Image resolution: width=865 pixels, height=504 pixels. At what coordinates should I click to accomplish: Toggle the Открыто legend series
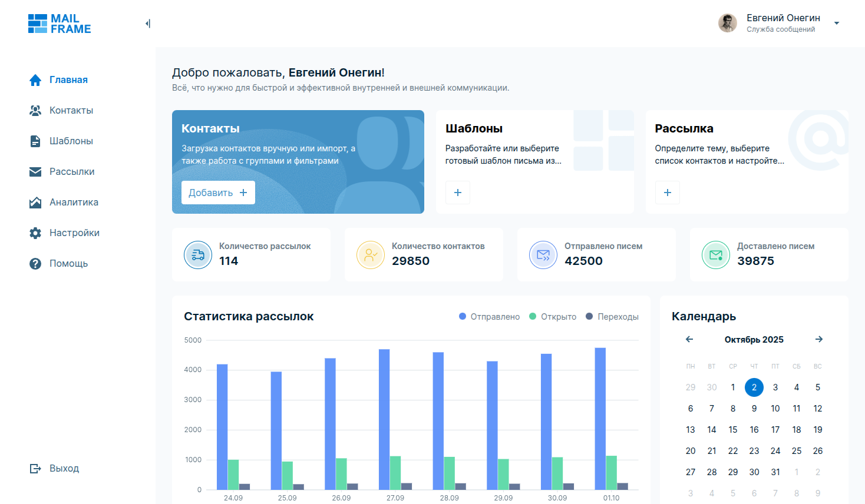(553, 317)
